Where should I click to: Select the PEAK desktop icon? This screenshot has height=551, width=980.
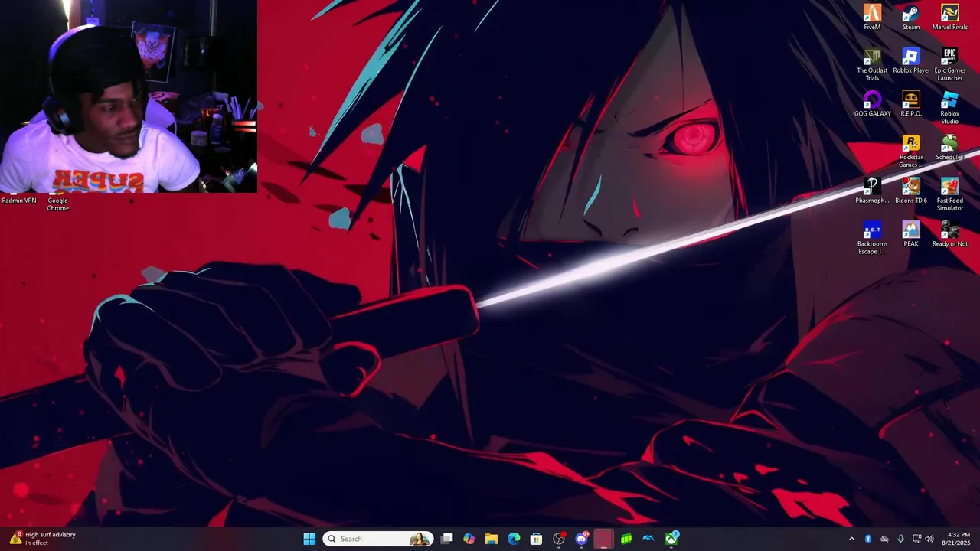click(x=910, y=234)
